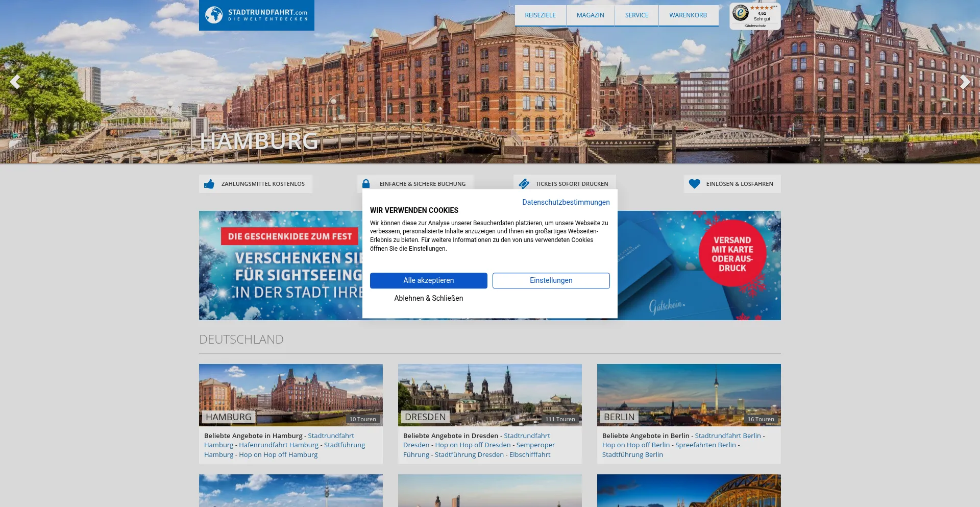Open the Magazin menu item

[590, 15]
